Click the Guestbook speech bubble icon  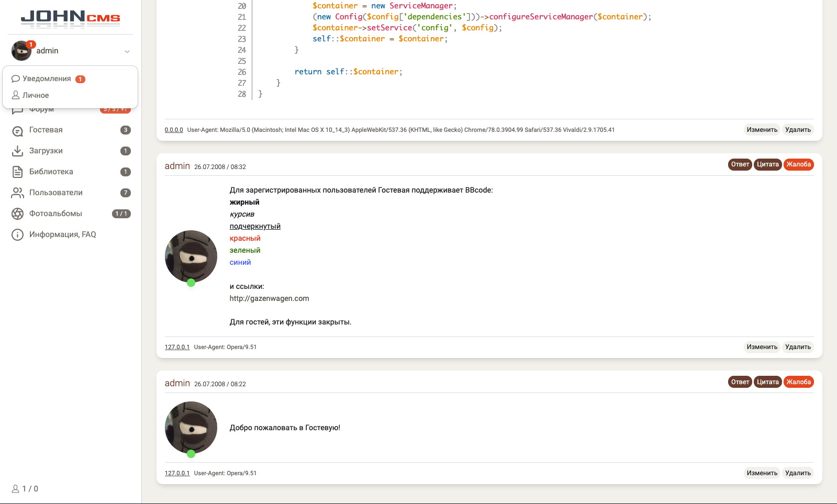17,130
